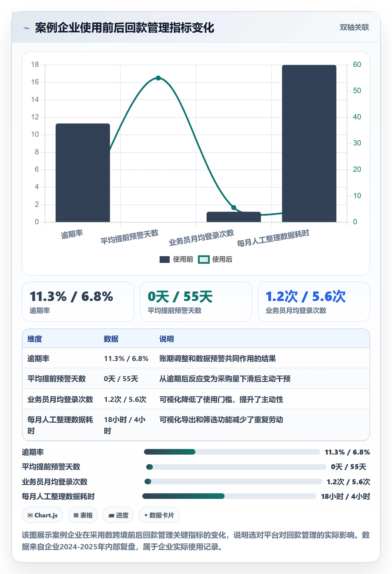Toggle the 使用前 legend swatch
The width and height of the screenshot is (392, 574).
click(x=165, y=260)
